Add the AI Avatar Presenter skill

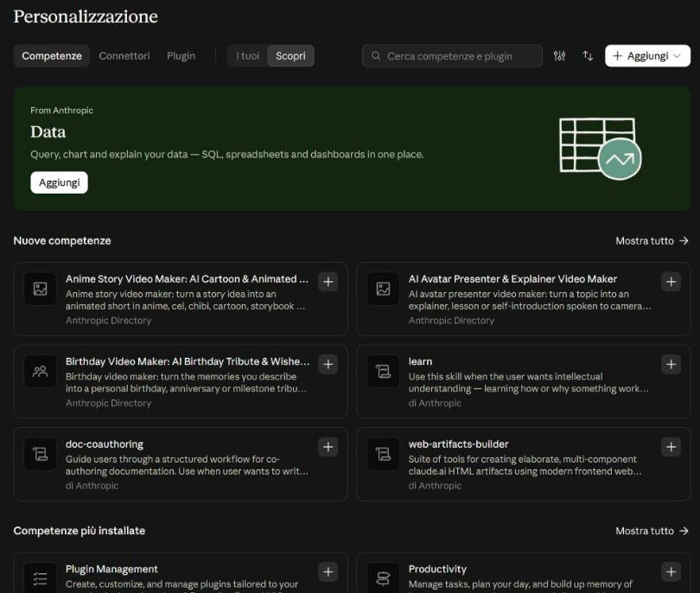click(671, 282)
